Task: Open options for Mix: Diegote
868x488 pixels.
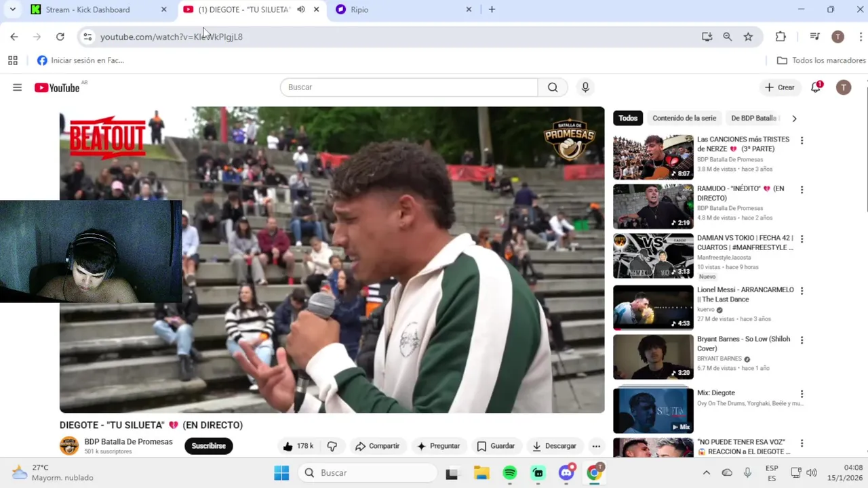Action: [802, 394]
